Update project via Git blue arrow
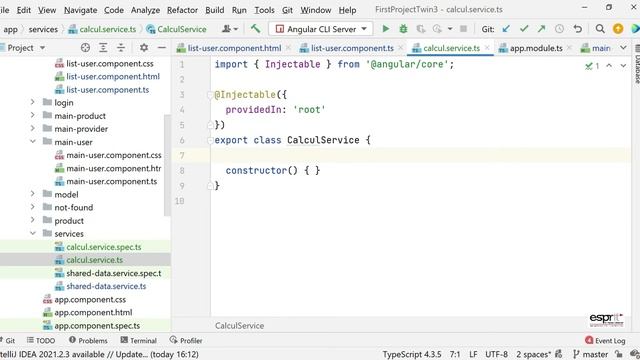The image size is (640, 360). pyautogui.click(x=506, y=29)
